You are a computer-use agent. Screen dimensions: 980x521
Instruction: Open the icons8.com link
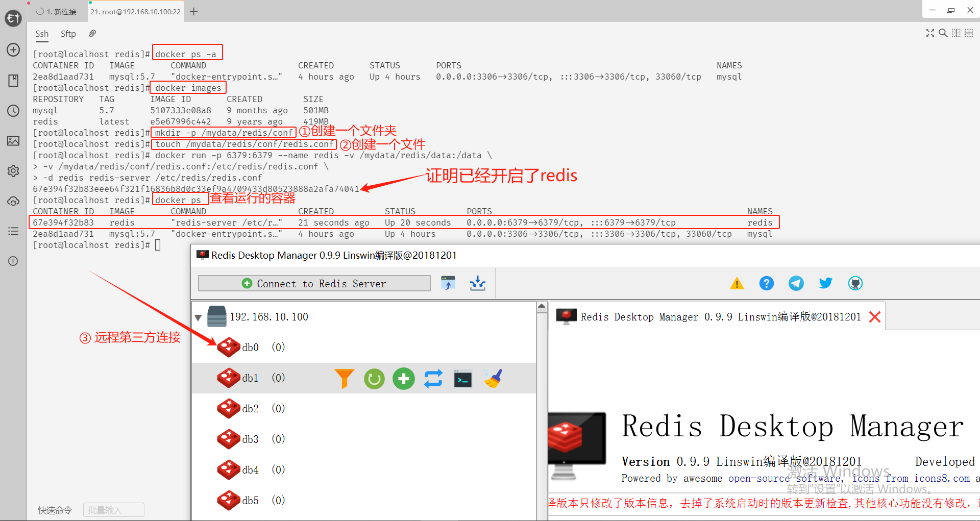pos(942,478)
